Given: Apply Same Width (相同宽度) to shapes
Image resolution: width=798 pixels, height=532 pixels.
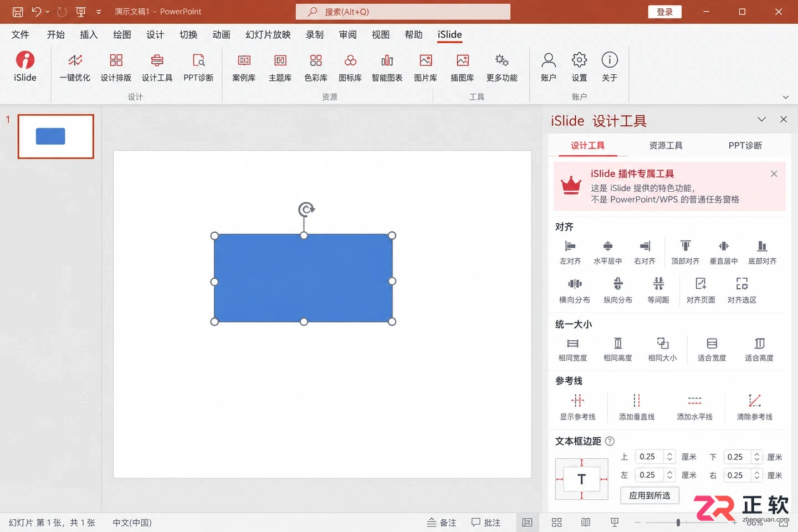Looking at the screenshot, I should pos(572,349).
